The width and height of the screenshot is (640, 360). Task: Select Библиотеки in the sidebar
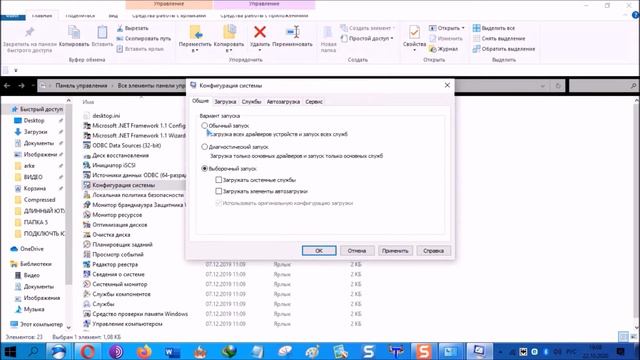click(x=32, y=264)
